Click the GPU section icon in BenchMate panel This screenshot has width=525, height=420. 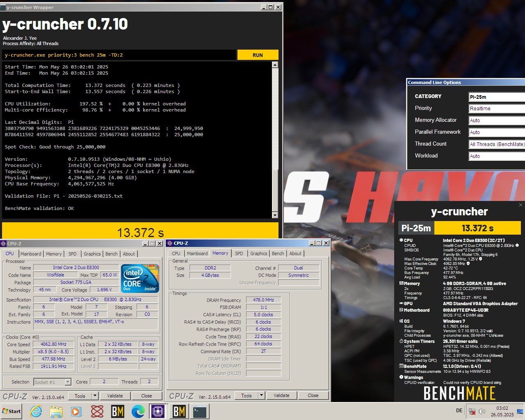tap(401, 304)
